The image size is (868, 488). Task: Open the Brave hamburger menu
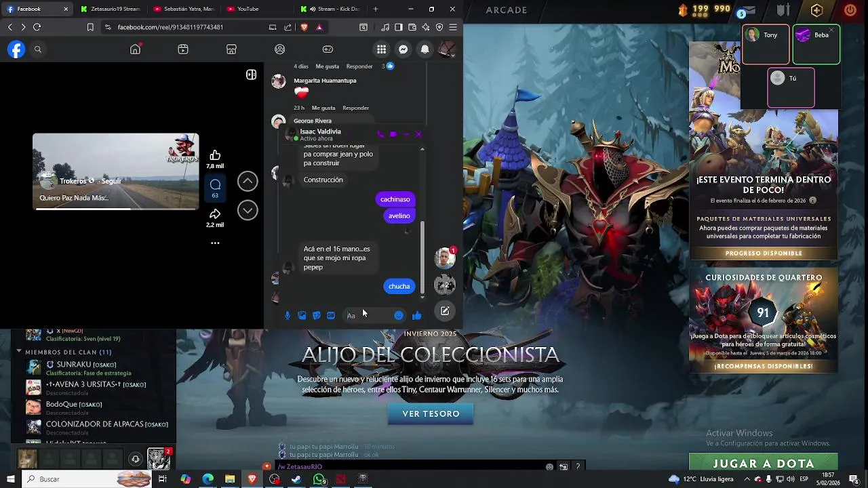coord(453,27)
